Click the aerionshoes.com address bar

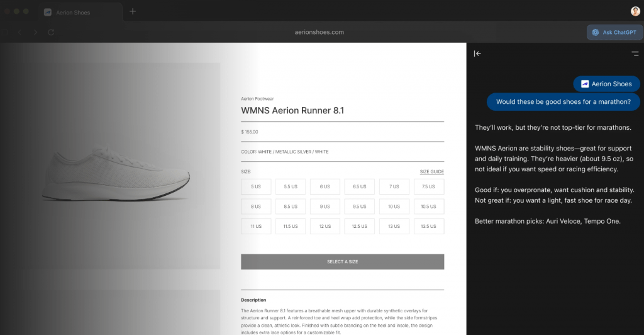(x=319, y=32)
